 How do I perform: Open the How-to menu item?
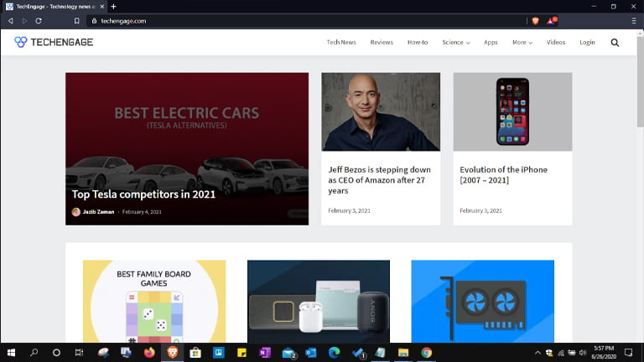(x=418, y=42)
